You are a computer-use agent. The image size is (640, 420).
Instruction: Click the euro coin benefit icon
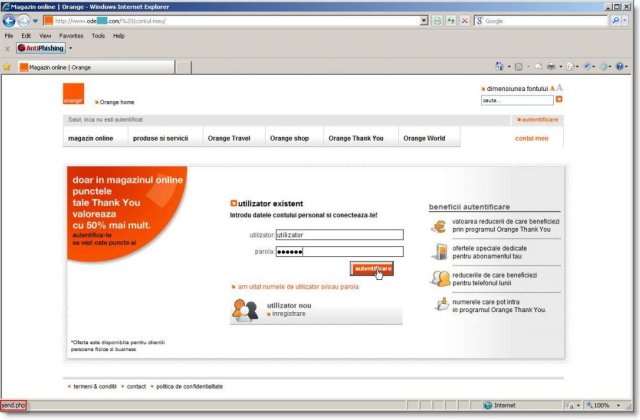tap(439, 226)
